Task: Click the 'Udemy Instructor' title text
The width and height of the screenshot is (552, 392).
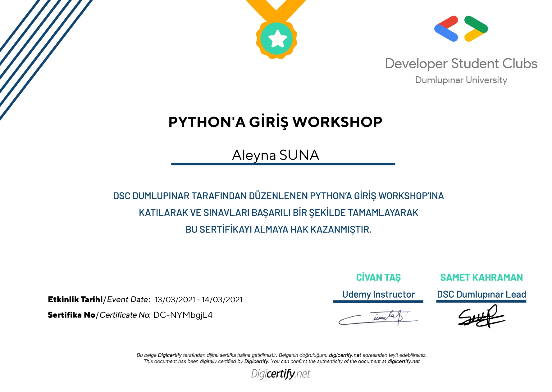Action: coord(378,294)
